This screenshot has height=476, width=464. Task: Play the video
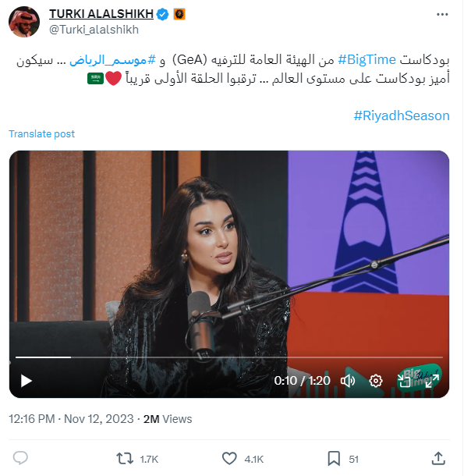pos(26,381)
